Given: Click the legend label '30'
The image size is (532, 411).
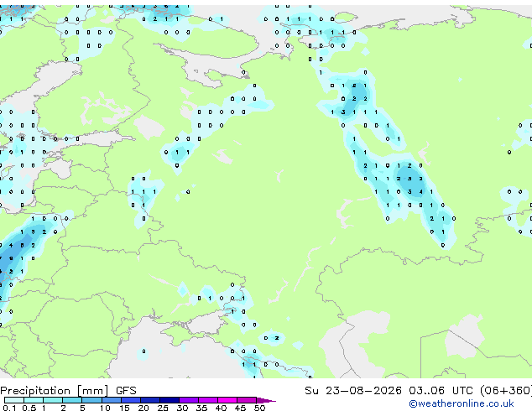Looking at the screenshot, I should (182, 408).
